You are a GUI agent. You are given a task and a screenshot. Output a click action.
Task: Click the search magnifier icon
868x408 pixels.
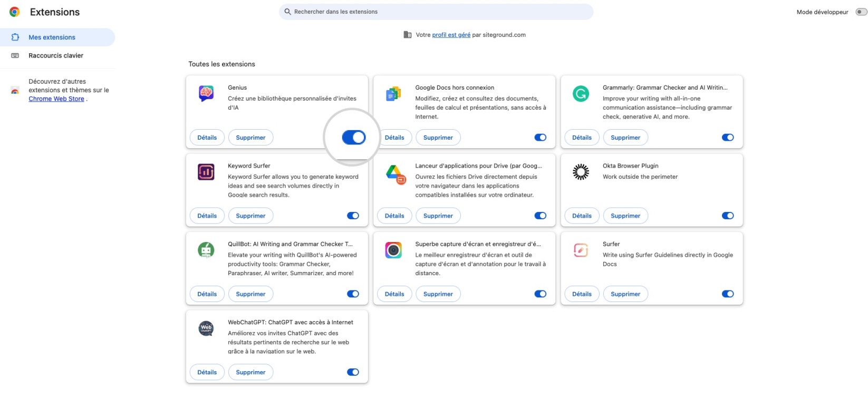(287, 12)
